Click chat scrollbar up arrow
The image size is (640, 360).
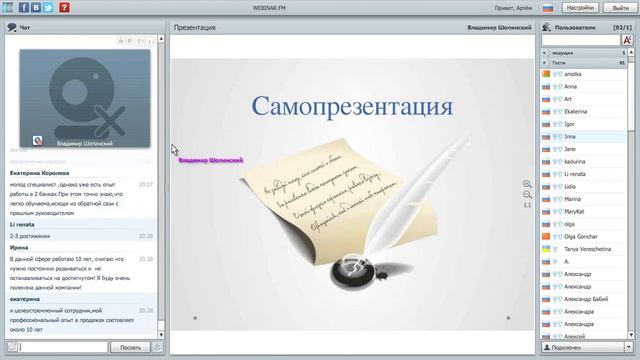pyautogui.click(x=161, y=38)
